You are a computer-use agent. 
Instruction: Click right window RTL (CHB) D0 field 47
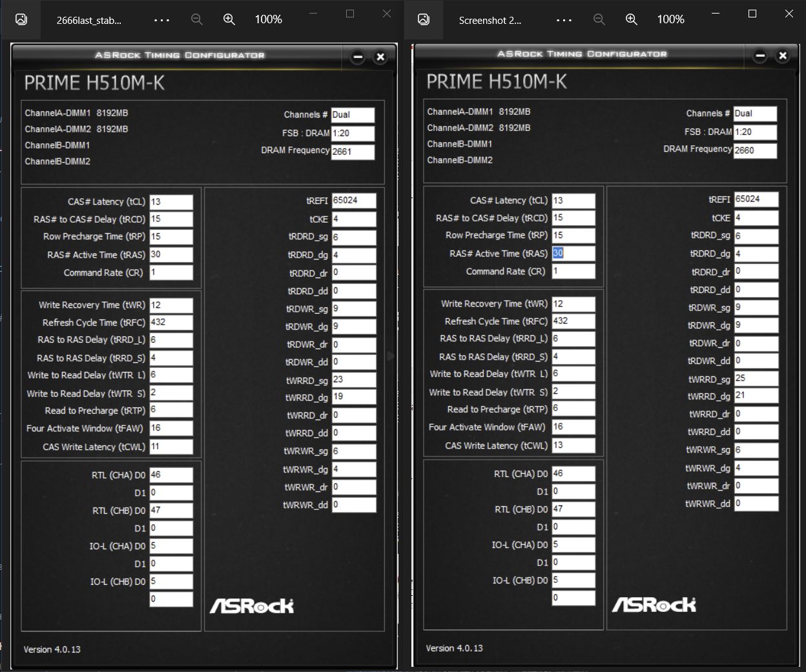[573, 509]
